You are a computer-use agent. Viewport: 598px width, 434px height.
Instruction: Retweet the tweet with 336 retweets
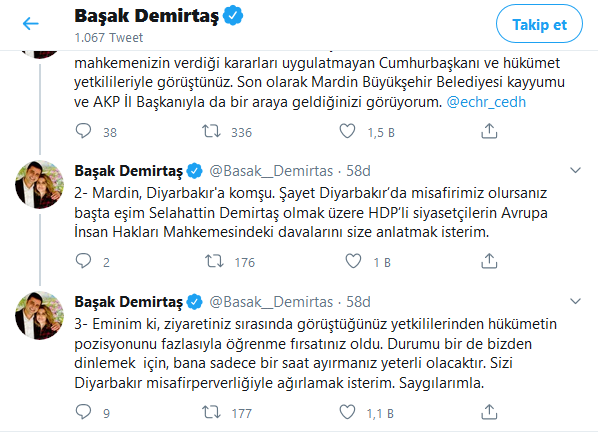[211, 131]
